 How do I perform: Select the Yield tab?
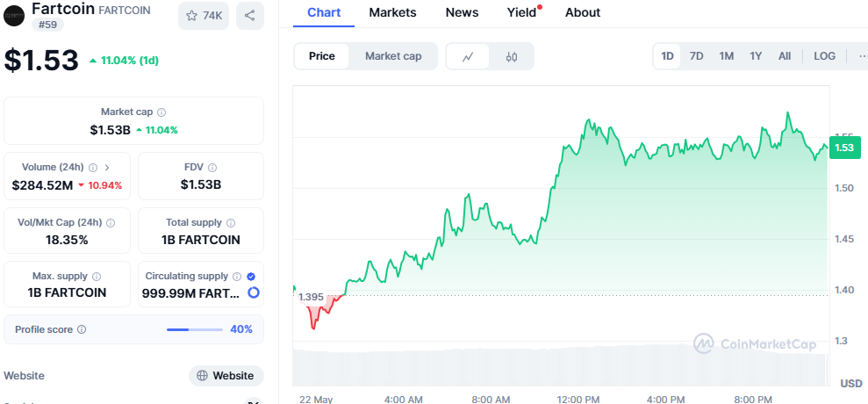click(522, 12)
